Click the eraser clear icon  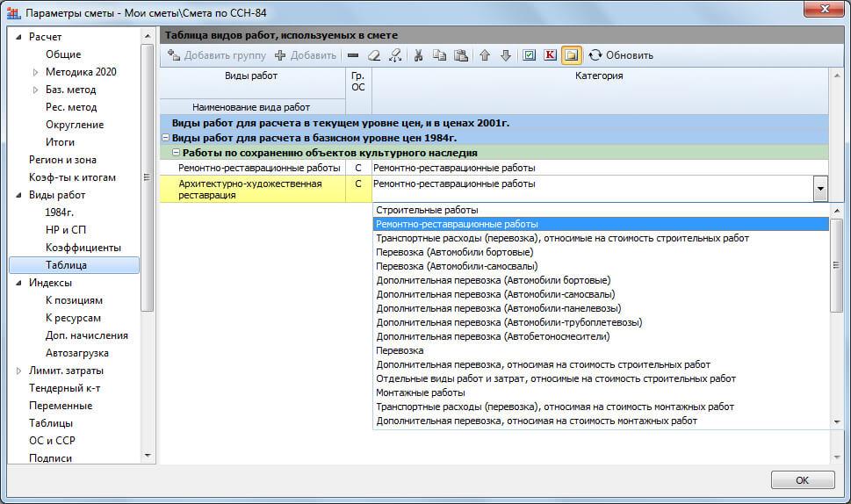(374, 55)
